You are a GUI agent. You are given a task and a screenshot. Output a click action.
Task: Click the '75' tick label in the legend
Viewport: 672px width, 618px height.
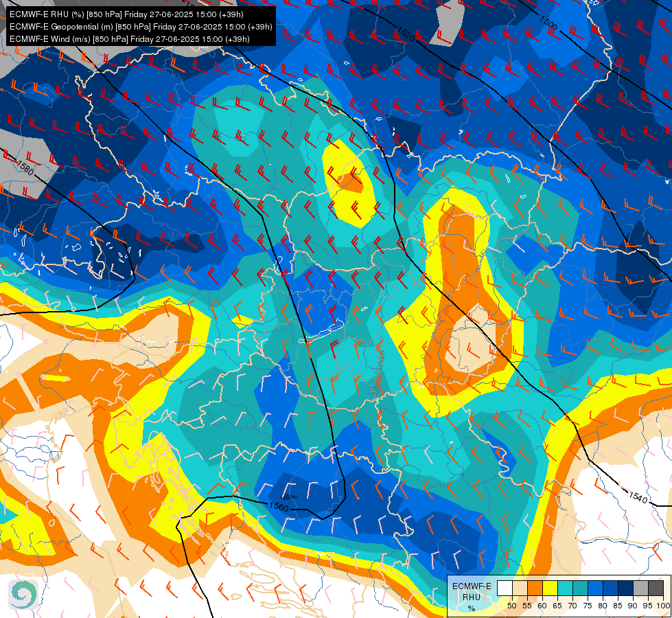[588, 606]
